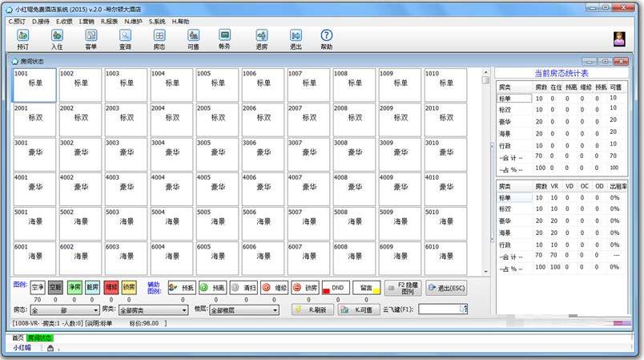The width and height of the screenshot is (644, 360).
Task: Click the 客单 guest bill icon
Action: (x=91, y=39)
